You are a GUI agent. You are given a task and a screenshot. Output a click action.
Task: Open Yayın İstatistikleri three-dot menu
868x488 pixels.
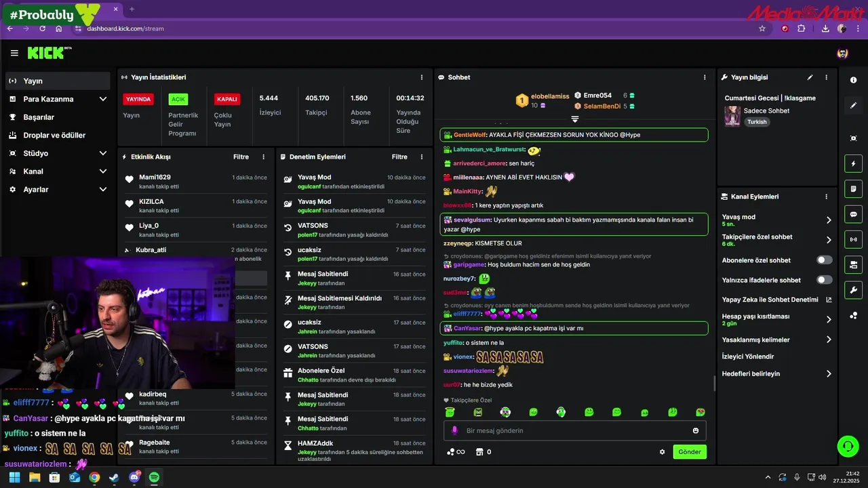coord(422,77)
